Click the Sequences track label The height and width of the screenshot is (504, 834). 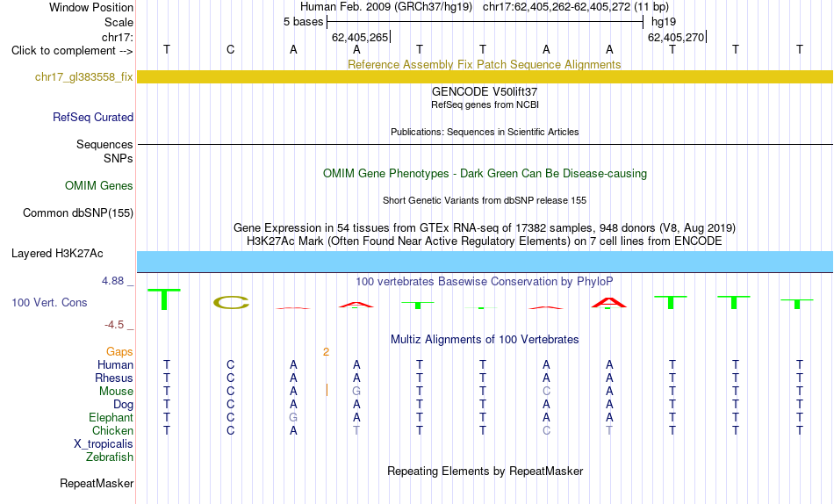coord(104,144)
